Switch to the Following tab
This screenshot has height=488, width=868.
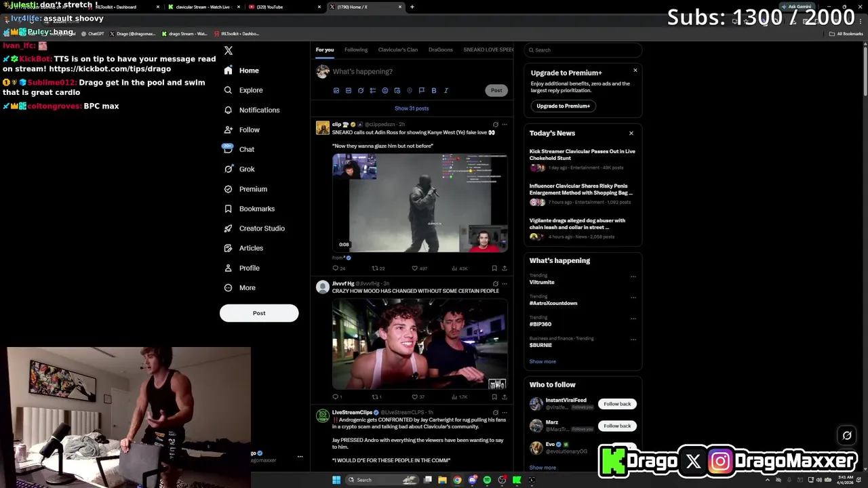356,49
